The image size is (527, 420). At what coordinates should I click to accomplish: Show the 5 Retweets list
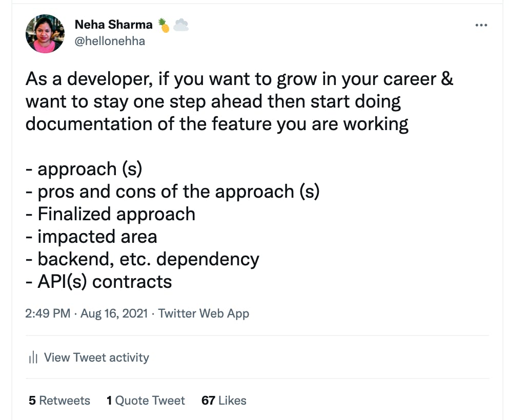click(59, 400)
